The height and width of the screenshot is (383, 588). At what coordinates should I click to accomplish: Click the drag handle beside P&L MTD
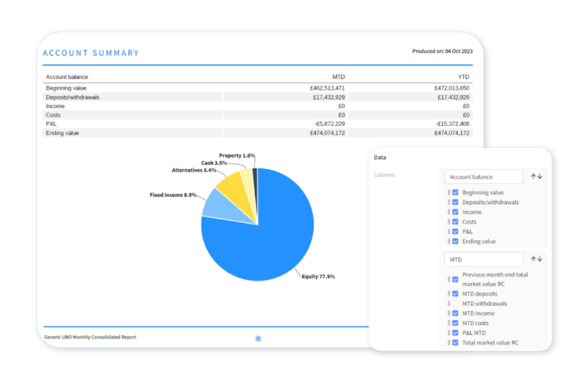click(448, 333)
